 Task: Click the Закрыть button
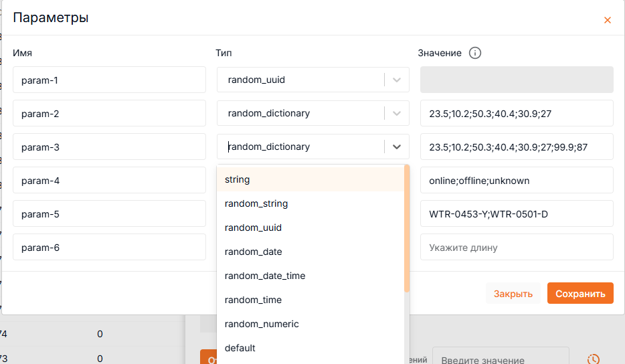click(513, 294)
